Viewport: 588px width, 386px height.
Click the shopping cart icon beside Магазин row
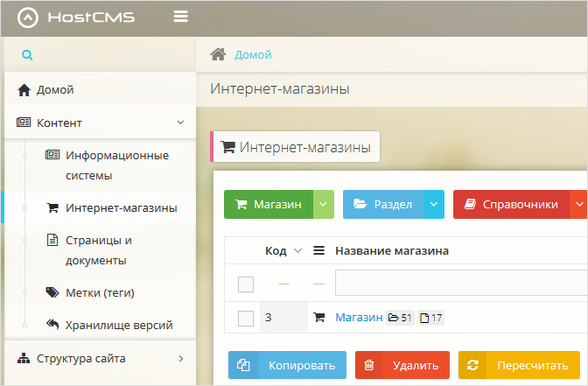[318, 318]
